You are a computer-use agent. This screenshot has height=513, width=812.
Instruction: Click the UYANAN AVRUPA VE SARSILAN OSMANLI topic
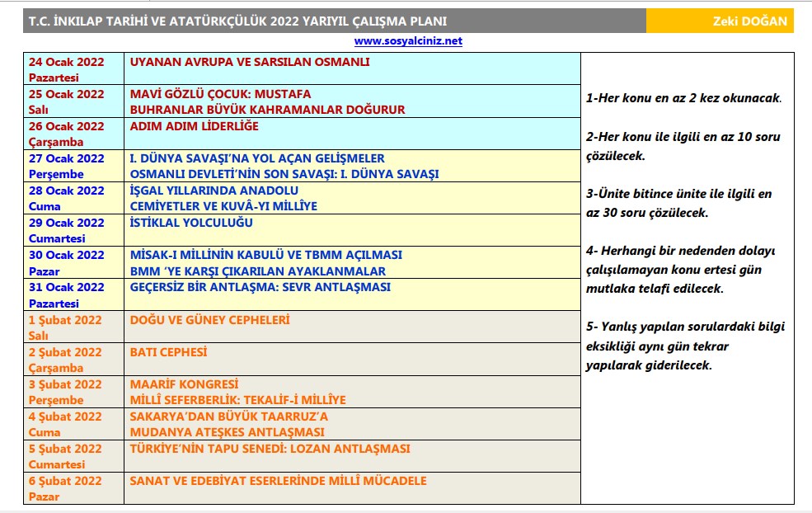click(x=250, y=62)
